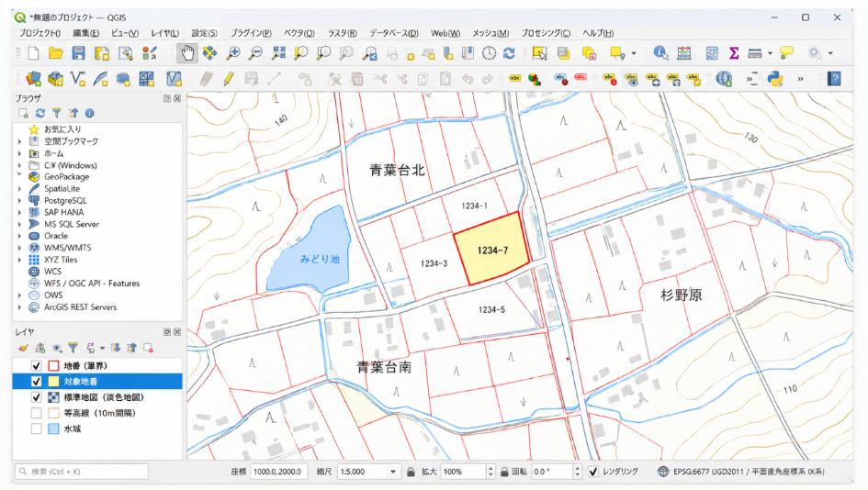Open the レイヤ(L) menu
Viewport: 868px width, 490px height.
coord(165,33)
